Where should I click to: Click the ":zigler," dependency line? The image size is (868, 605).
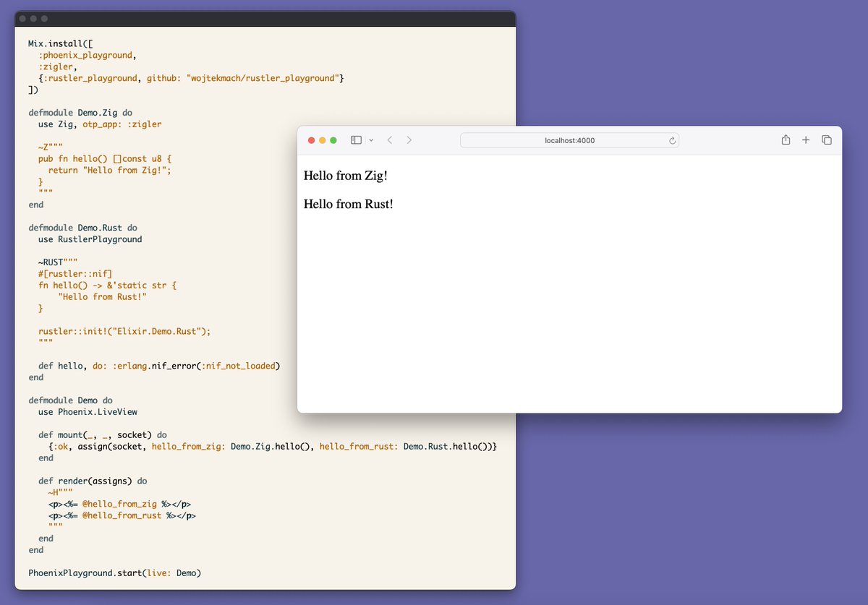coord(58,66)
